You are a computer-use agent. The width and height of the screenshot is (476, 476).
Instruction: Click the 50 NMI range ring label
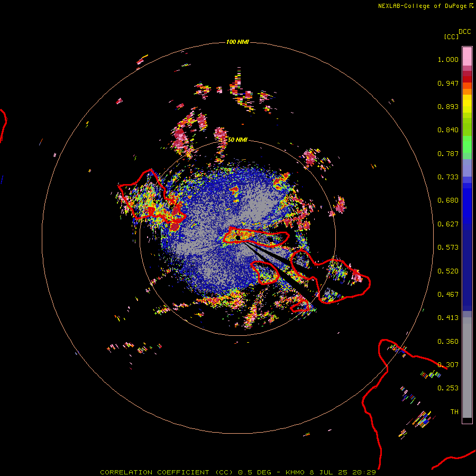click(x=237, y=140)
